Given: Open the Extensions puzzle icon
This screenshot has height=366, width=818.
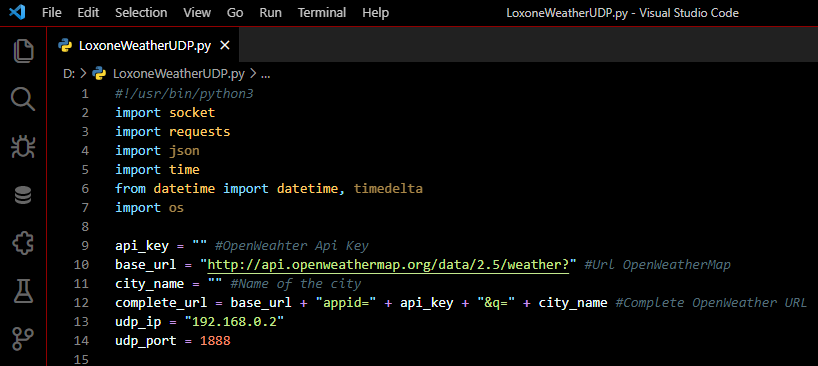Looking at the screenshot, I should pyautogui.click(x=23, y=243).
